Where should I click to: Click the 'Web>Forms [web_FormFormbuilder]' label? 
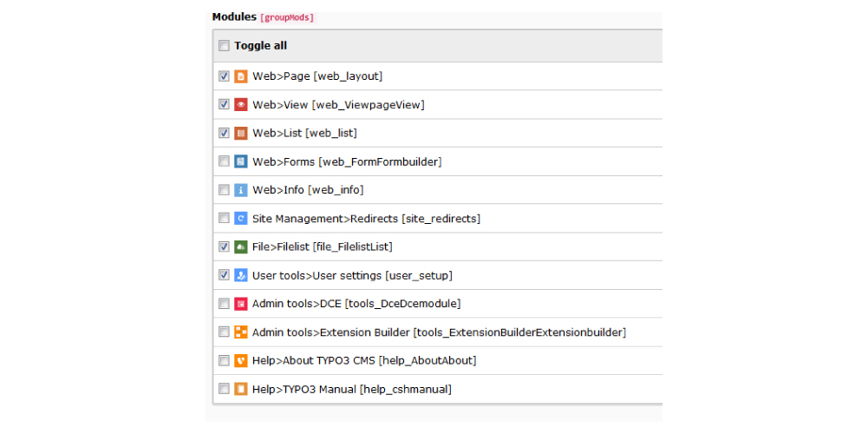point(347,161)
